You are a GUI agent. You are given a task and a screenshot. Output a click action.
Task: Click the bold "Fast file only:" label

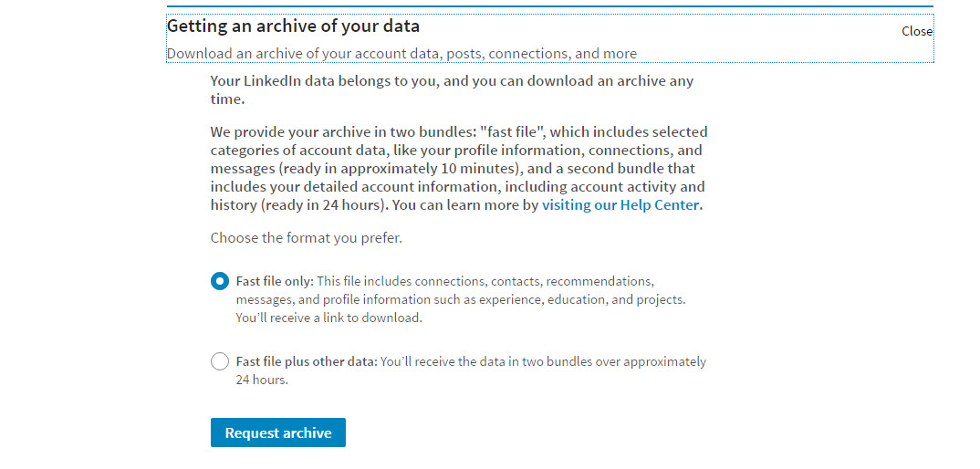point(275,281)
